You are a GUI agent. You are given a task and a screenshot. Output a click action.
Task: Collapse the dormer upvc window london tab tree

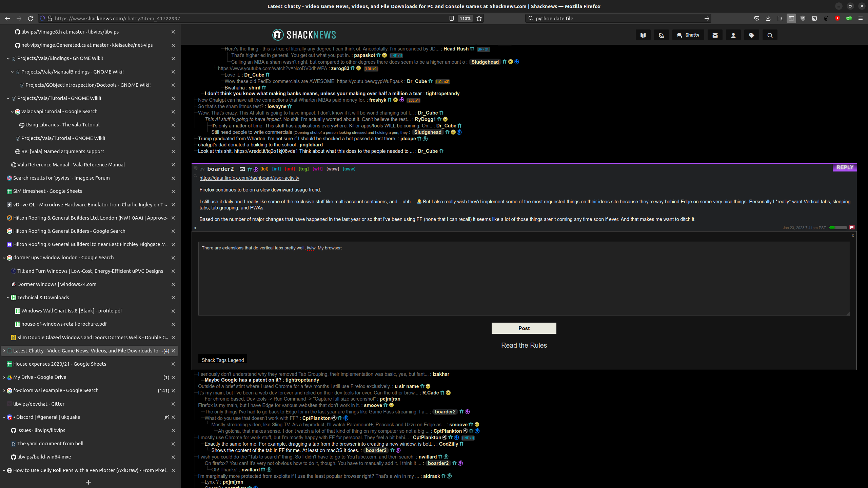[x=4, y=258]
